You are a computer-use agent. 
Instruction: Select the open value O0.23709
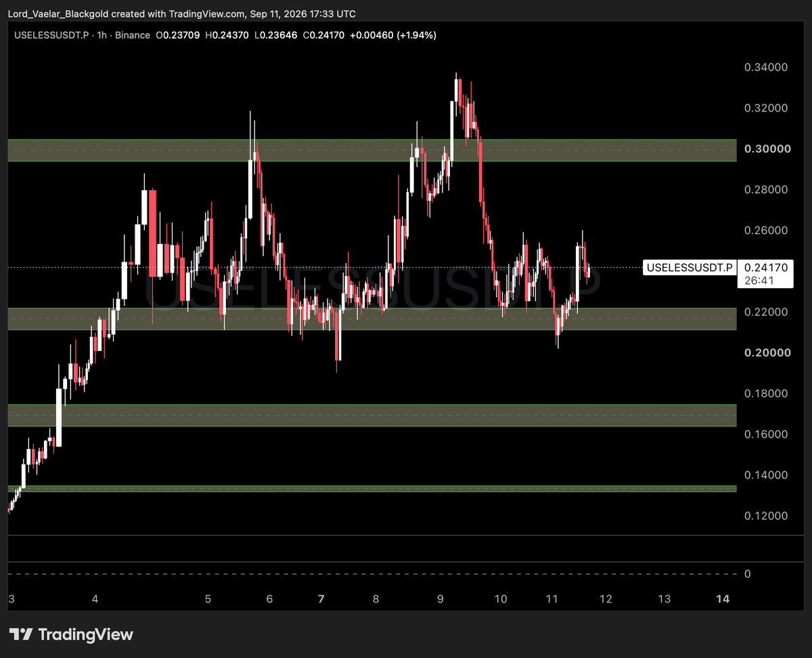coord(178,34)
